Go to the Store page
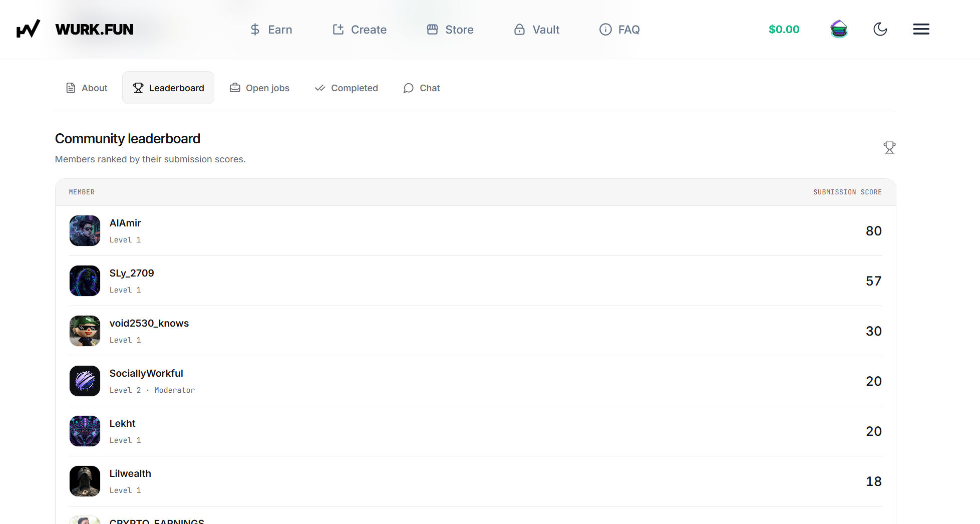 (450, 30)
